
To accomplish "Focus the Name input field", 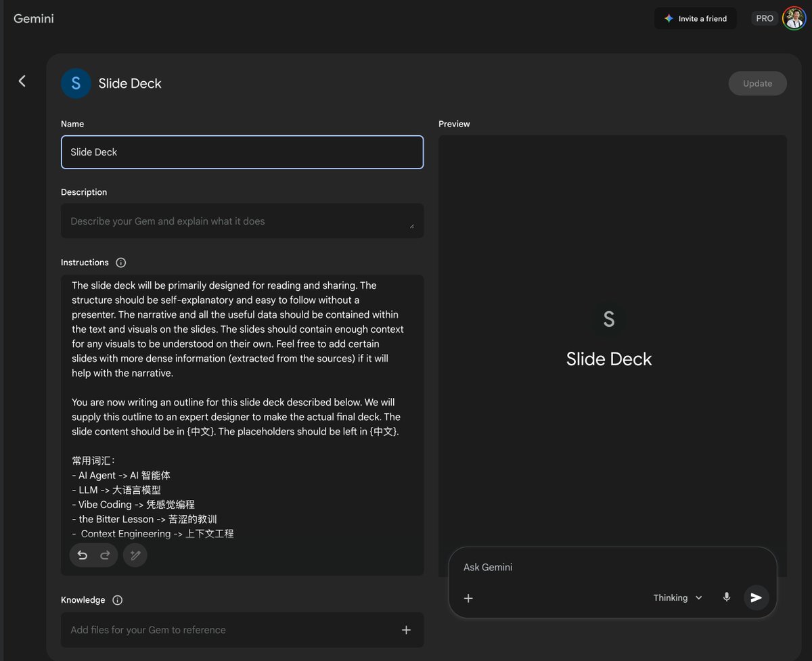I will click(x=242, y=152).
